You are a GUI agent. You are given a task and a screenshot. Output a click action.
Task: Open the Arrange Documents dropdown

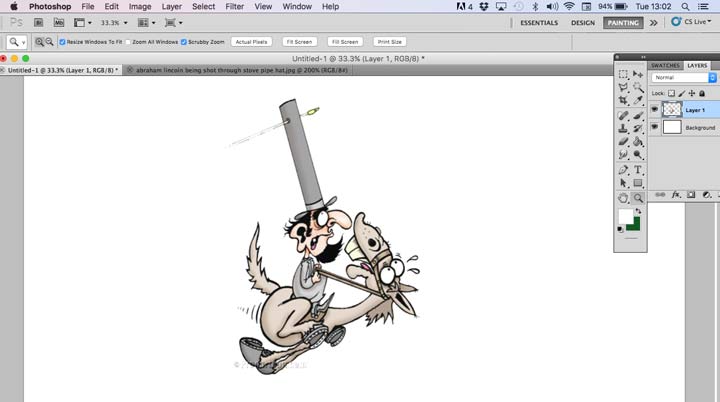coord(147,23)
